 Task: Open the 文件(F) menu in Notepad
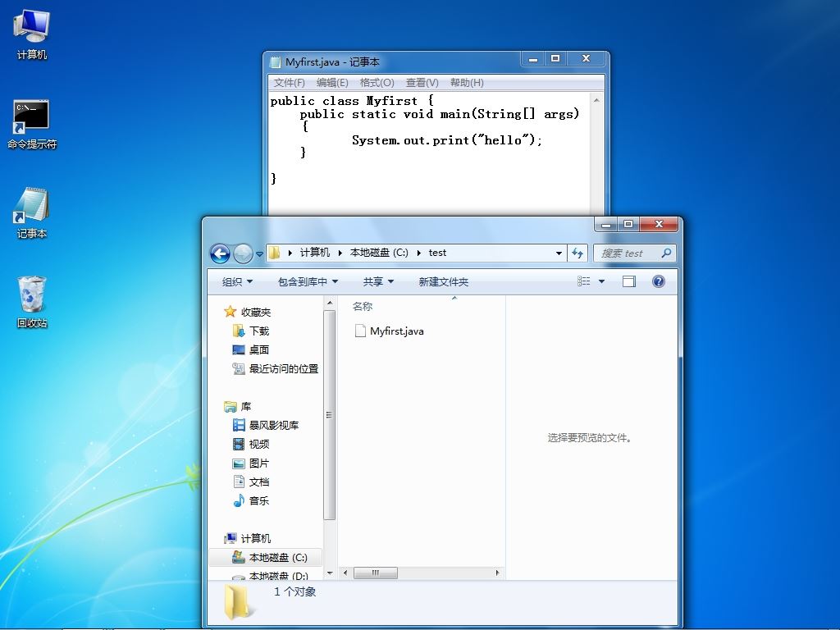click(x=290, y=83)
